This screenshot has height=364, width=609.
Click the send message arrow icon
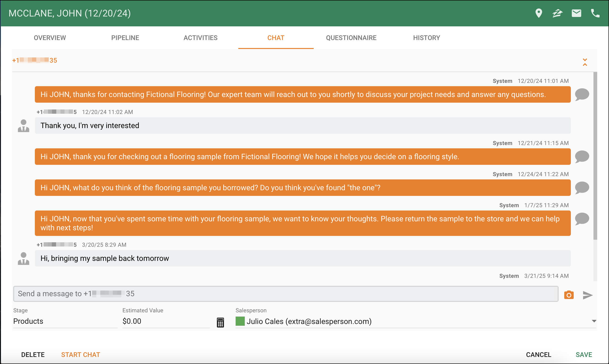point(587,295)
